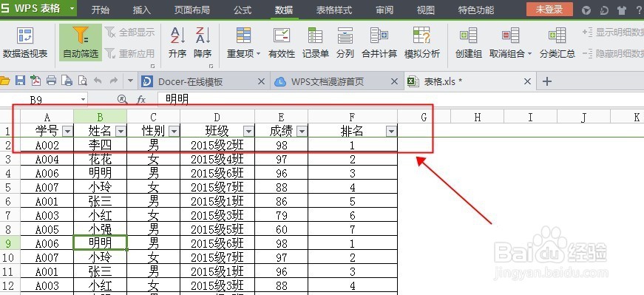This screenshot has height=295, width=644.
Task: Click the open folder icon in quick toolbar
Action: (4, 81)
